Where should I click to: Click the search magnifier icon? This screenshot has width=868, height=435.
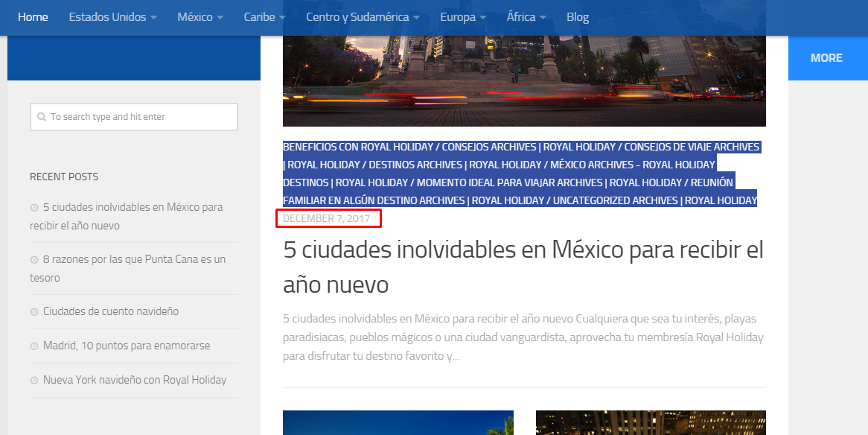42,117
